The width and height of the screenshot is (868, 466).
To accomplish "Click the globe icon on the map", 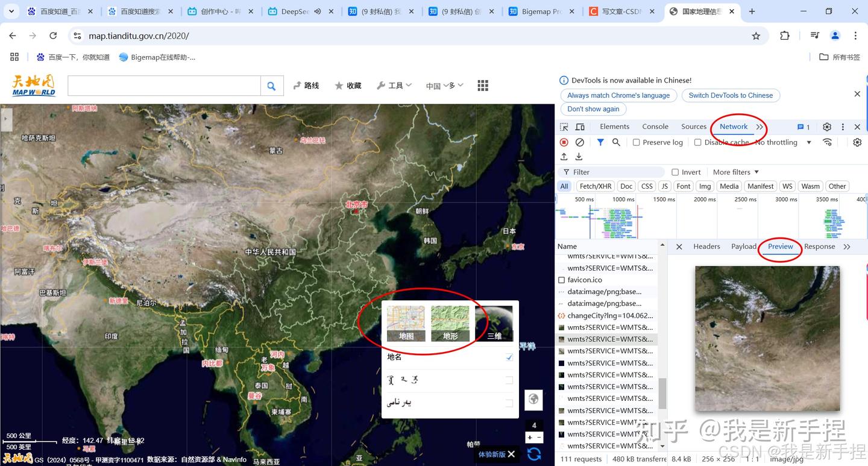I will 533,399.
